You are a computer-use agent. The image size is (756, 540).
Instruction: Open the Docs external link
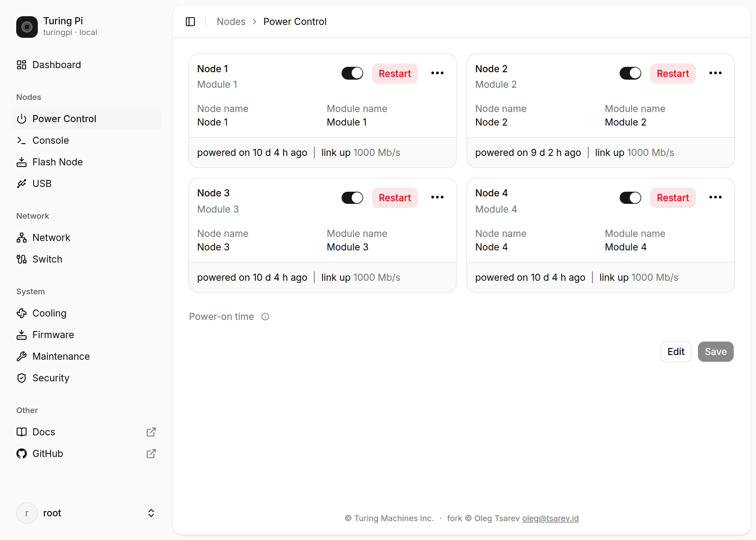pos(86,432)
